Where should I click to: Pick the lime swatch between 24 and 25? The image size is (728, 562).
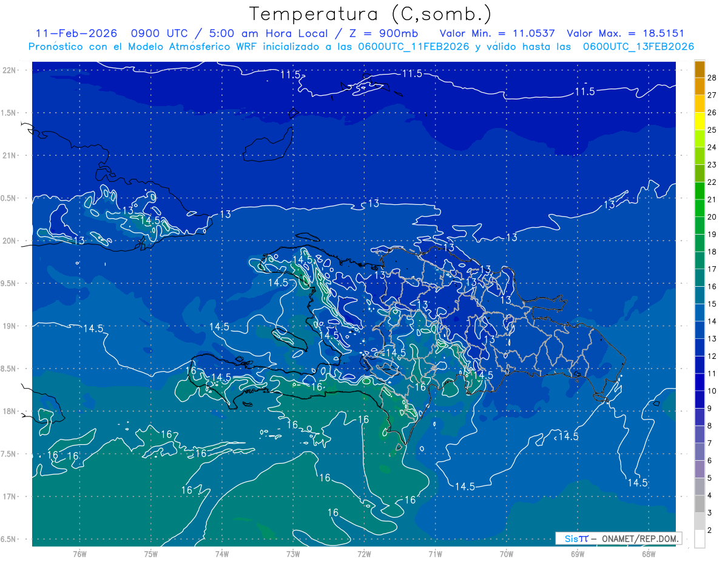699,139
